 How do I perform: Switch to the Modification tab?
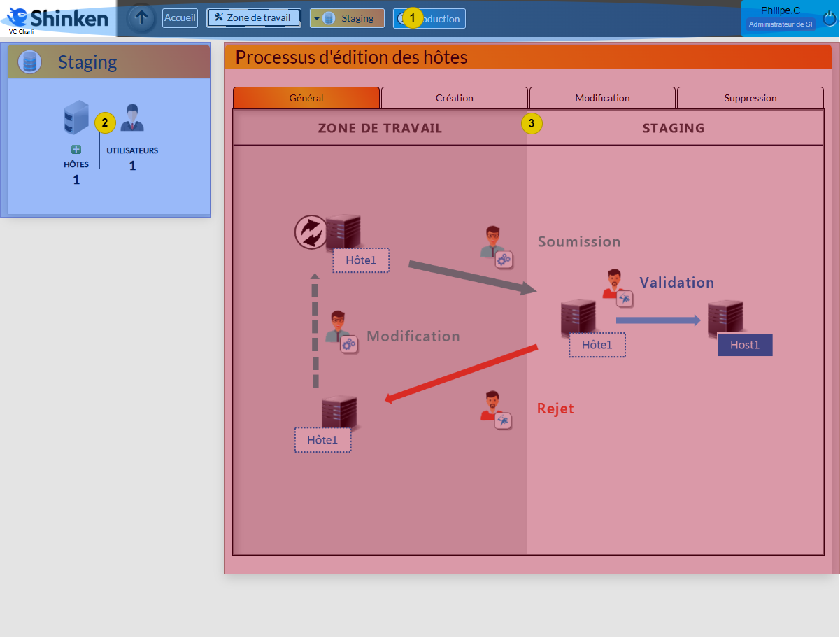[602, 98]
